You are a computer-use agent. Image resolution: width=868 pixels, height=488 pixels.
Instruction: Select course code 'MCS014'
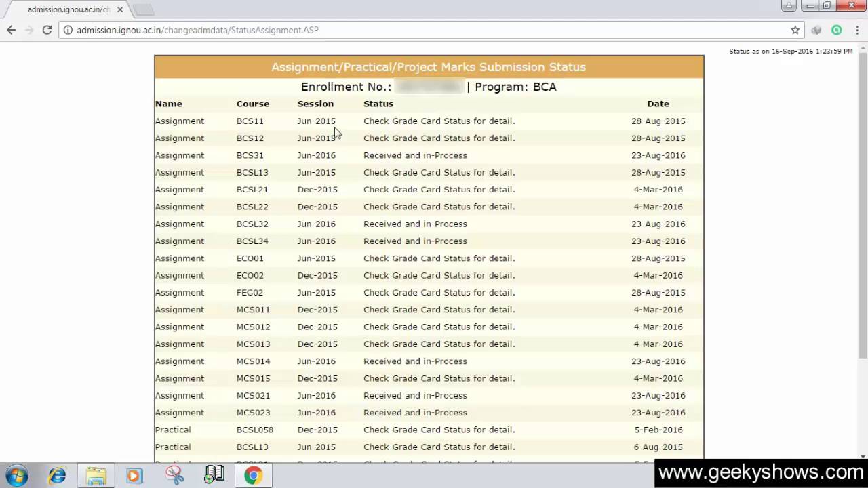tap(253, 361)
